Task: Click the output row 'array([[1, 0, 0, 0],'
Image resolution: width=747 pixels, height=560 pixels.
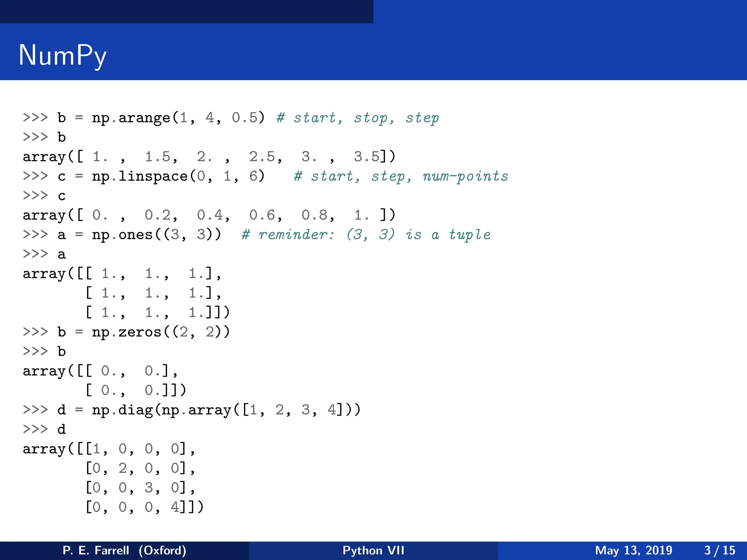Action: pyautogui.click(x=109, y=449)
